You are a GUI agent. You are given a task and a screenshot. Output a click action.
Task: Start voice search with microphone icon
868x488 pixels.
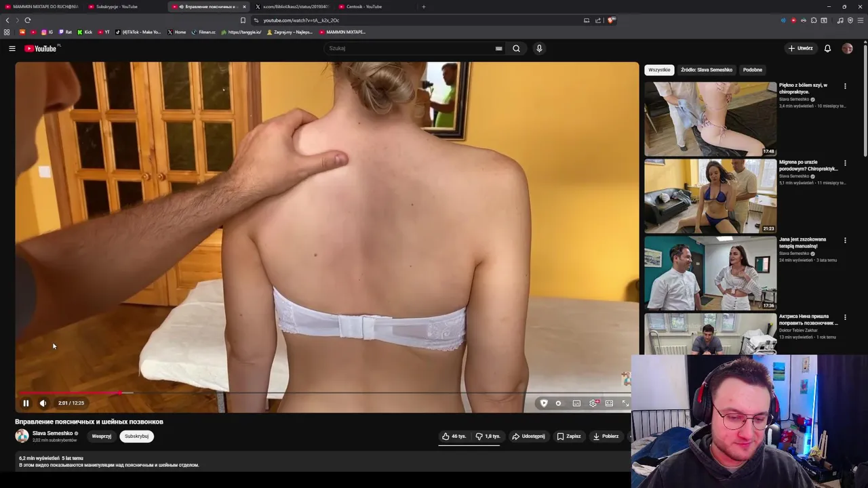coord(539,48)
